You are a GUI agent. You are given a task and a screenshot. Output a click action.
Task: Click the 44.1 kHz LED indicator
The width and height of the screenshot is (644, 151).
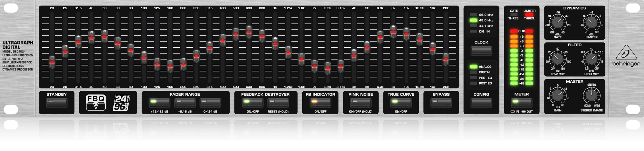coord(473,26)
